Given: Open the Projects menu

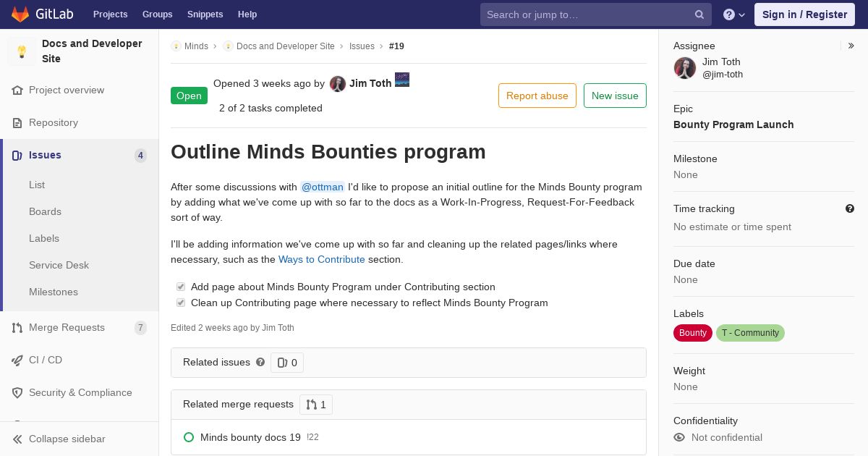Looking at the screenshot, I should 111,14.
